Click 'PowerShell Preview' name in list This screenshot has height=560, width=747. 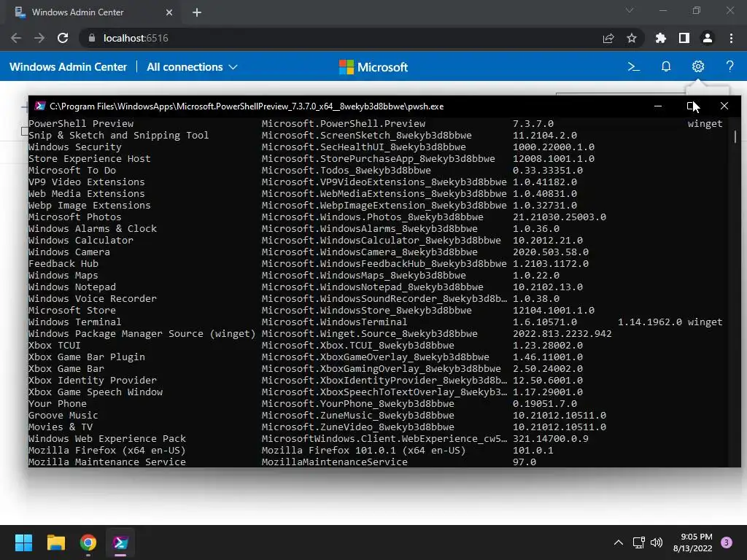81,124
